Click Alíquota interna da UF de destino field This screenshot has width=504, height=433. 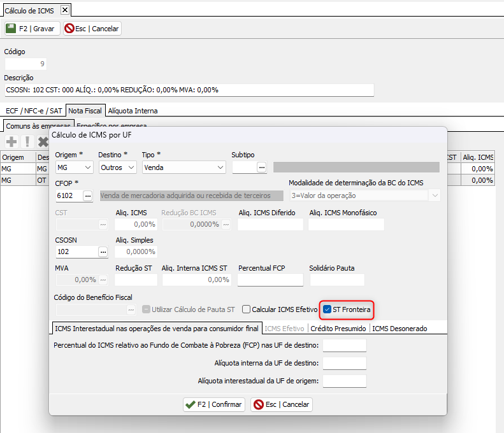click(344, 363)
